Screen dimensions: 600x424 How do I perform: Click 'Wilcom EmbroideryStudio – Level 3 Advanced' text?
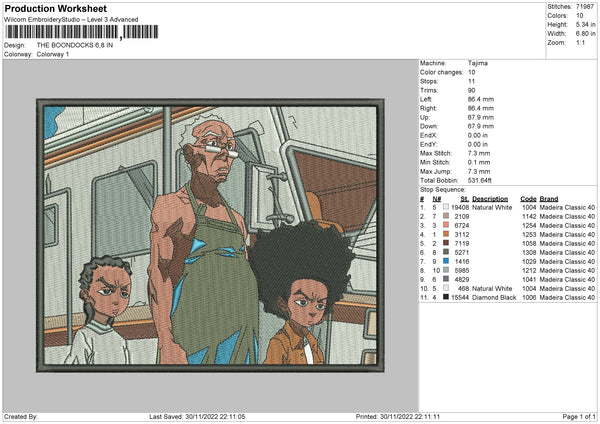[x=71, y=20]
